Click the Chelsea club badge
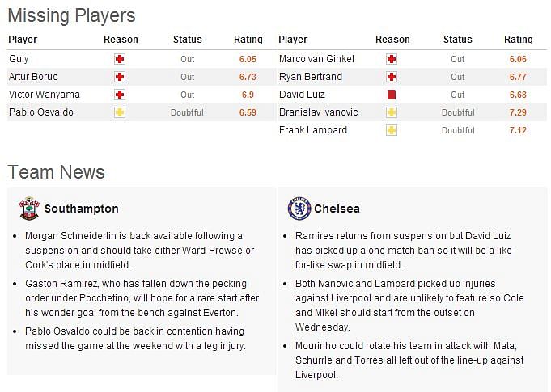 [299, 209]
